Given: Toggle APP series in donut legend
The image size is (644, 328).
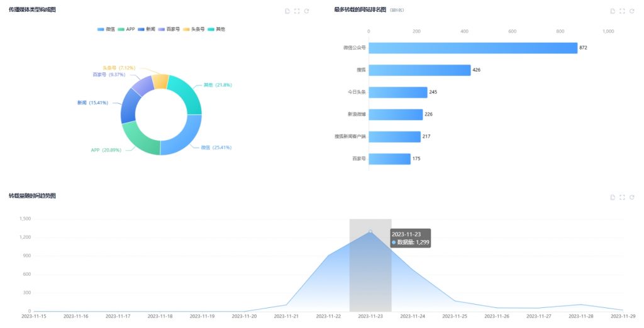Looking at the screenshot, I should coord(126,30).
